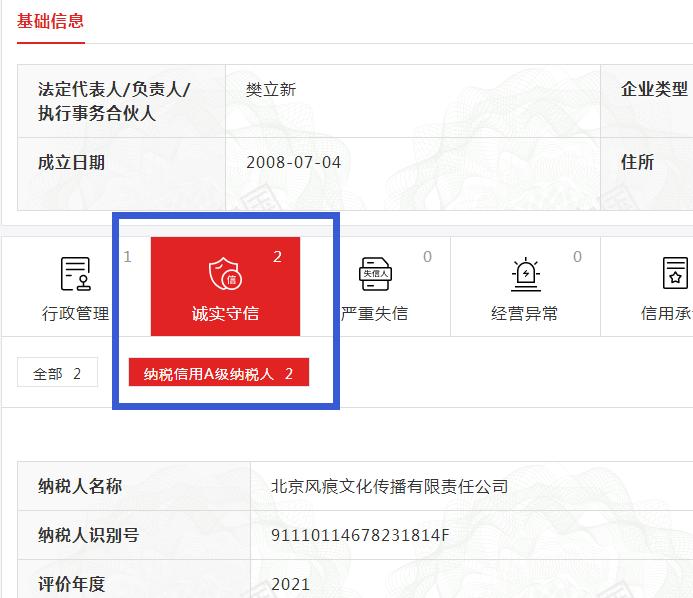Click the evaluation year 2021 value
The width and height of the screenshot is (693, 598).
pyautogui.click(x=290, y=584)
